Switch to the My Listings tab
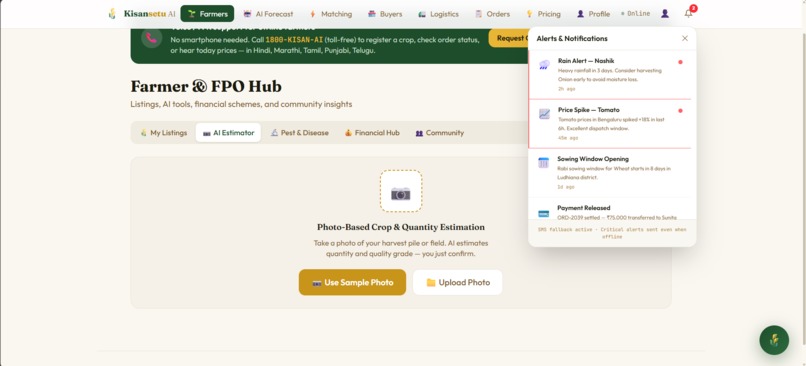The width and height of the screenshot is (806, 366). click(x=163, y=133)
